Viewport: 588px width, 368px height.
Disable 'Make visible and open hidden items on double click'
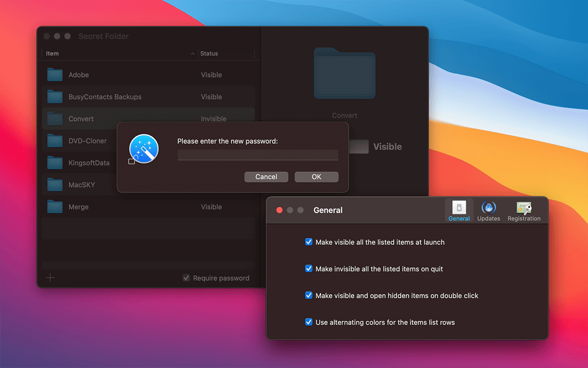point(309,295)
